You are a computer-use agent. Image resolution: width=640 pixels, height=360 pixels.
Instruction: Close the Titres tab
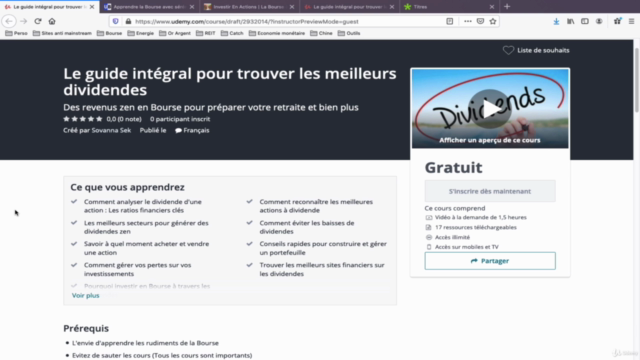[x=492, y=7]
